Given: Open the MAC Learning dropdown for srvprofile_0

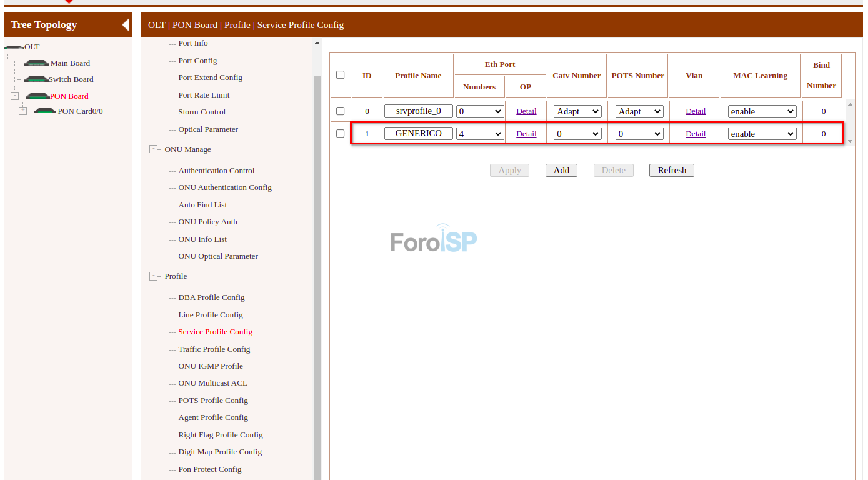Looking at the screenshot, I should tap(762, 111).
